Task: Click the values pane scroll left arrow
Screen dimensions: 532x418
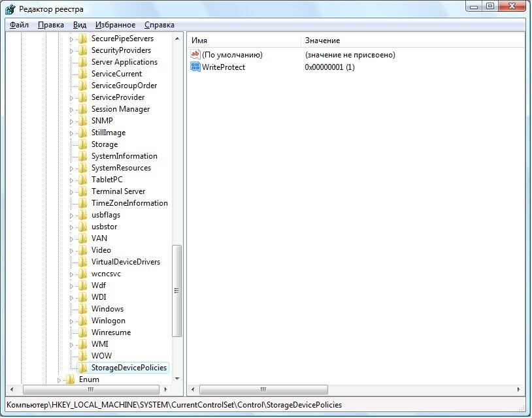Action: [x=193, y=389]
